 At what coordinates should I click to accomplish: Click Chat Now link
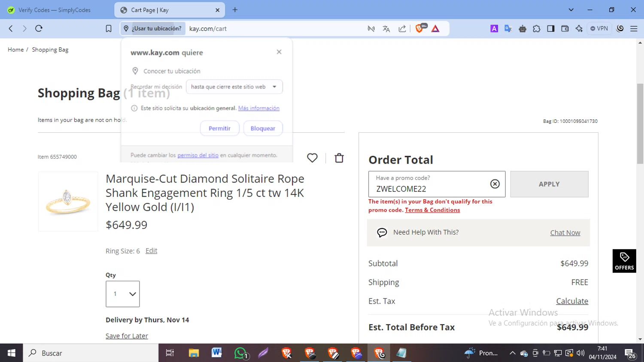tap(565, 233)
